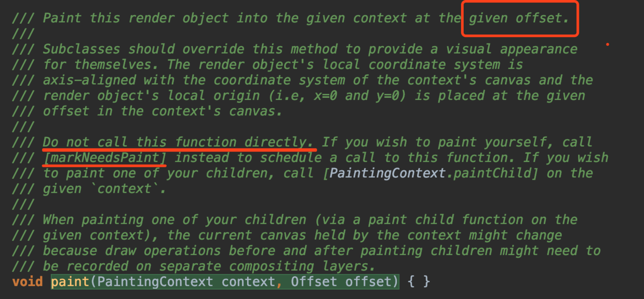Image resolution: width=644 pixels, height=299 pixels.
Task: Click the red-boxed "given offset." text
Action: [519, 19]
